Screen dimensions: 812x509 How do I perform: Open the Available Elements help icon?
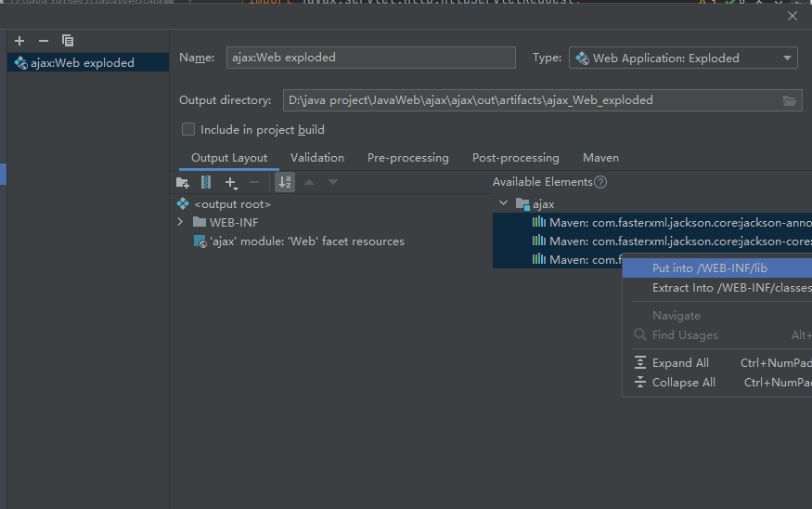coord(600,183)
